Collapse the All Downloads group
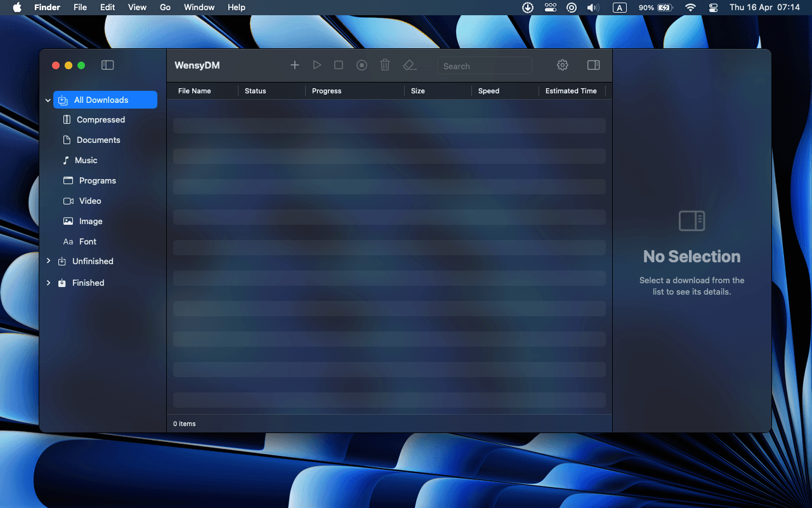This screenshot has height=508, width=812. point(48,100)
